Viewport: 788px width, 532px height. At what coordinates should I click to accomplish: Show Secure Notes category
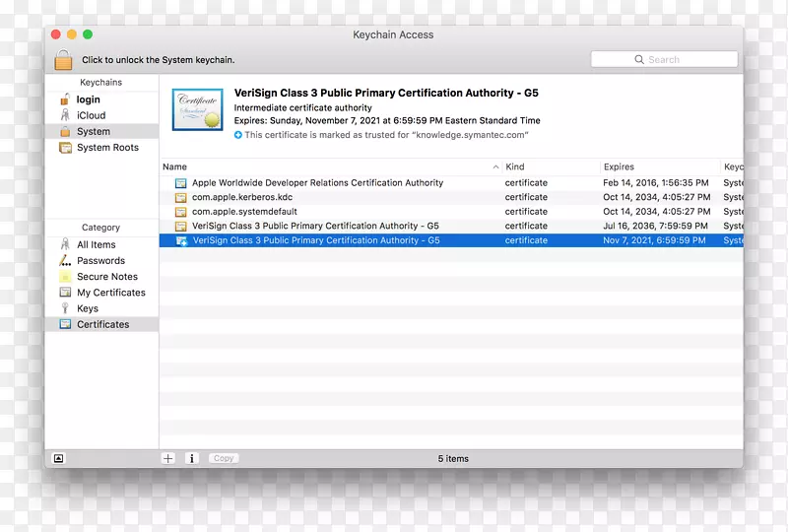[106, 277]
